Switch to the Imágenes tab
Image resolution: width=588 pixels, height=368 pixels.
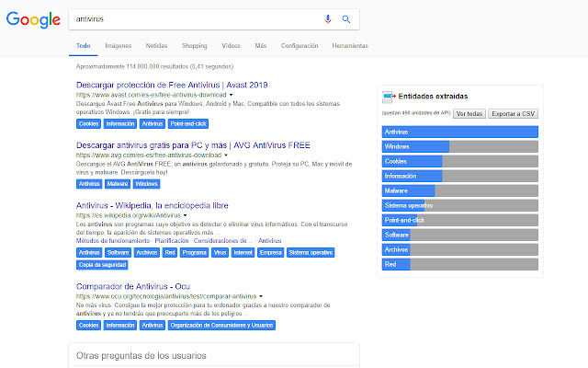[x=118, y=45]
